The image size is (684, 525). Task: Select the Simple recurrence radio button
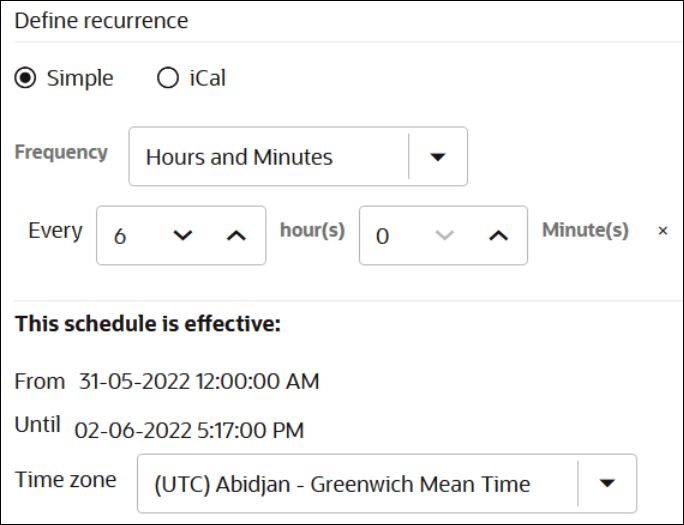(x=26, y=79)
